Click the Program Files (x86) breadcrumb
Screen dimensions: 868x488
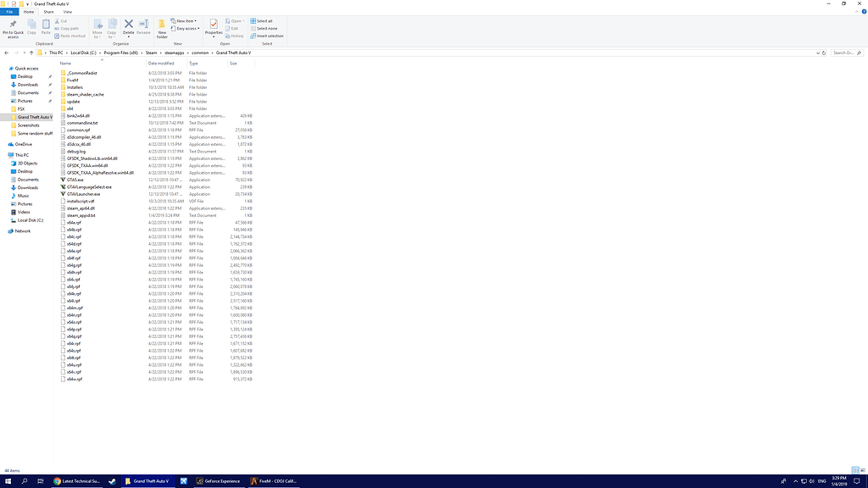pyautogui.click(x=120, y=53)
